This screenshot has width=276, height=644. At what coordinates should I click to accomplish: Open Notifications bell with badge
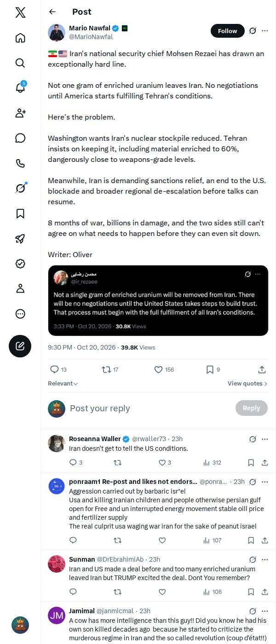click(20, 88)
